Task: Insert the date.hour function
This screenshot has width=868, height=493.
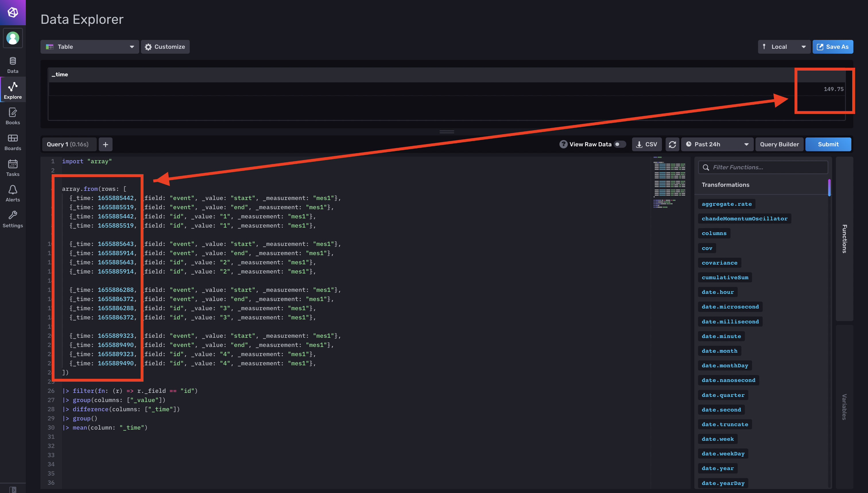Action: (718, 292)
